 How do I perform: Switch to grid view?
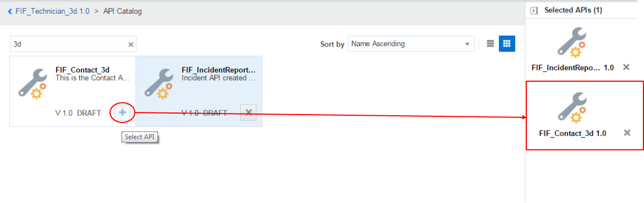coord(507,43)
